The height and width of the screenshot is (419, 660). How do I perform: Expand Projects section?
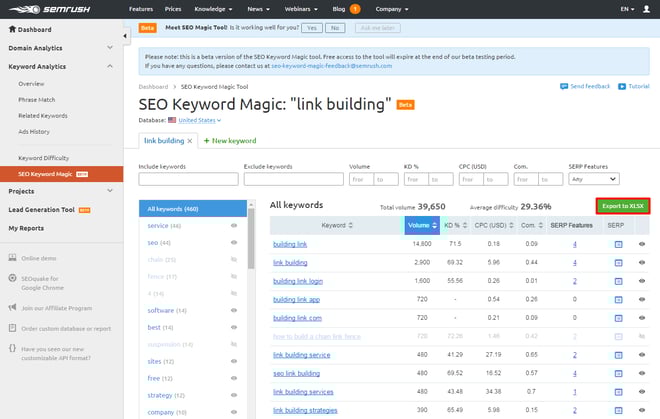pyautogui.click(x=110, y=191)
